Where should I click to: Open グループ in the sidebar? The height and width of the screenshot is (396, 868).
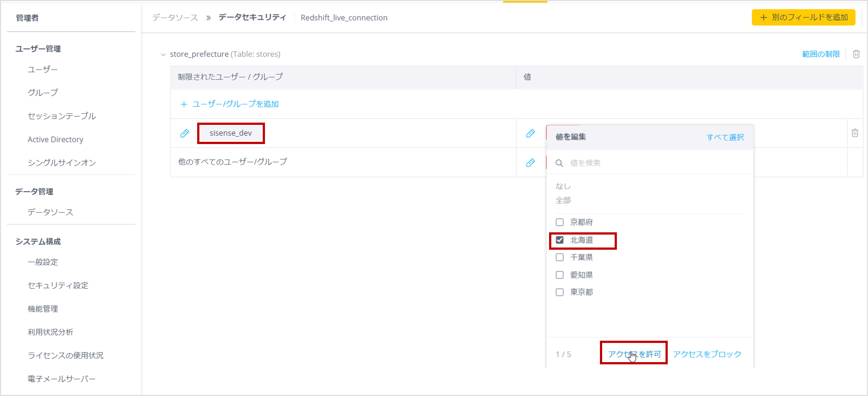coord(42,92)
